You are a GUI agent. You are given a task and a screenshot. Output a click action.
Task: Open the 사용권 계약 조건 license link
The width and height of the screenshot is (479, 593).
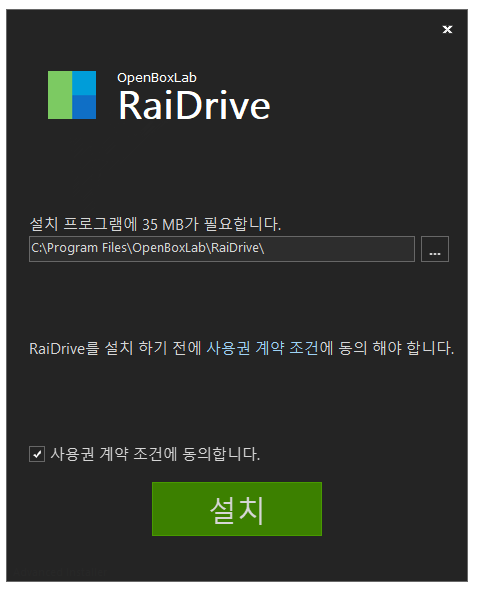[263, 348]
